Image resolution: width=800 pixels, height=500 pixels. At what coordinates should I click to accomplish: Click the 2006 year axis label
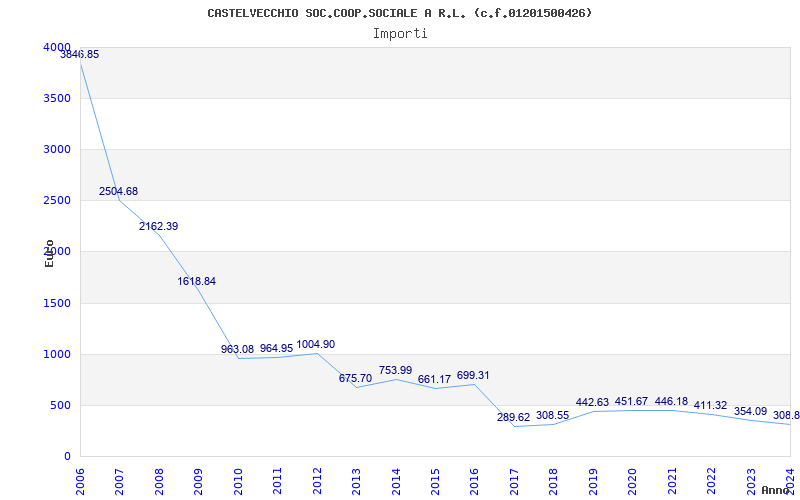(80, 482)
